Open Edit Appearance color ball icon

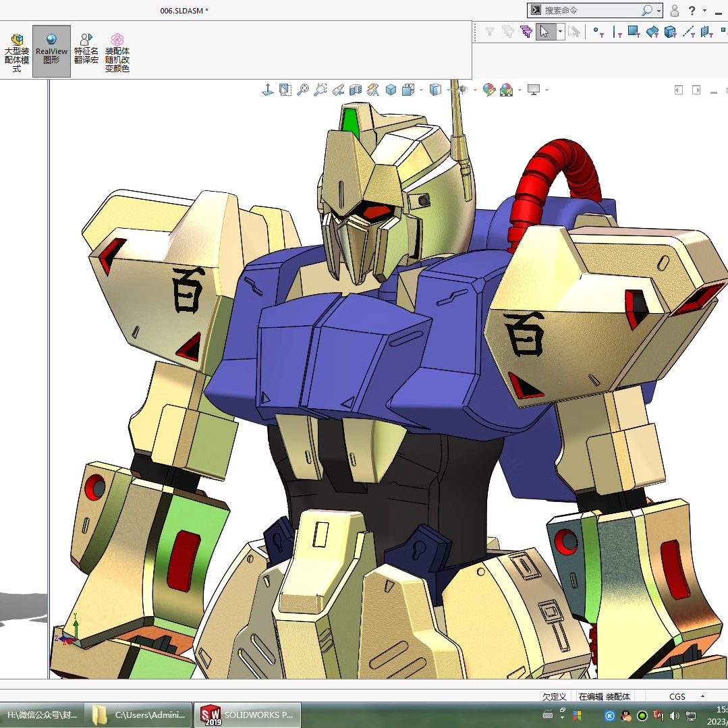(488, 90)
